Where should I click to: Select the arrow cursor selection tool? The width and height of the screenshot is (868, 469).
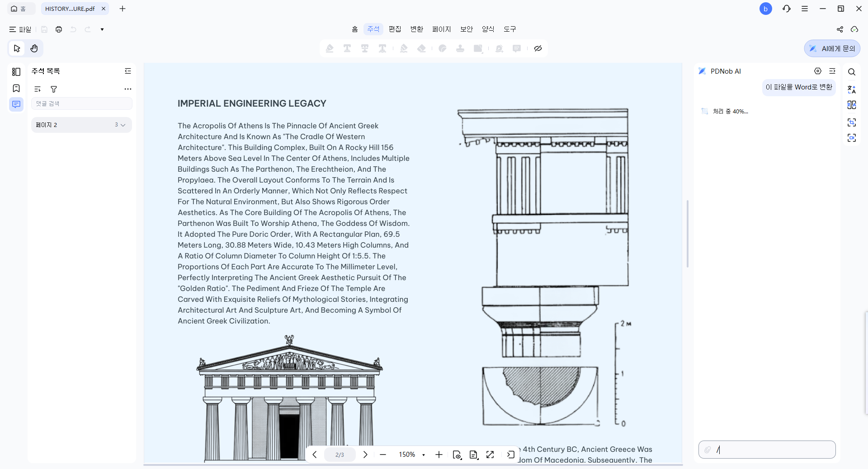(17, 48)
